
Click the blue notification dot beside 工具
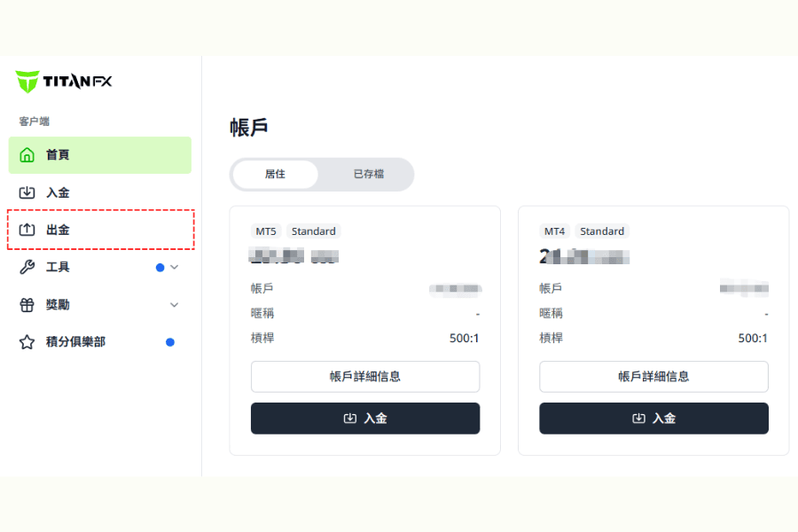coord(161,267)
